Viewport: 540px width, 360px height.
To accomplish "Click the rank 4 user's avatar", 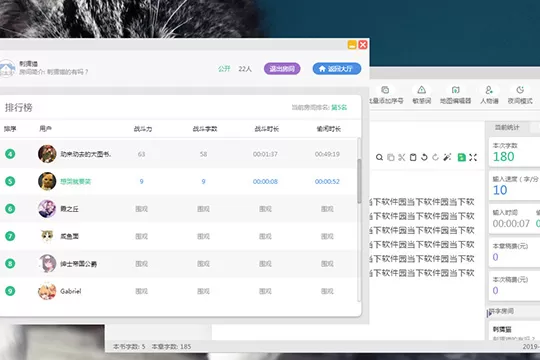I will 47,154.
